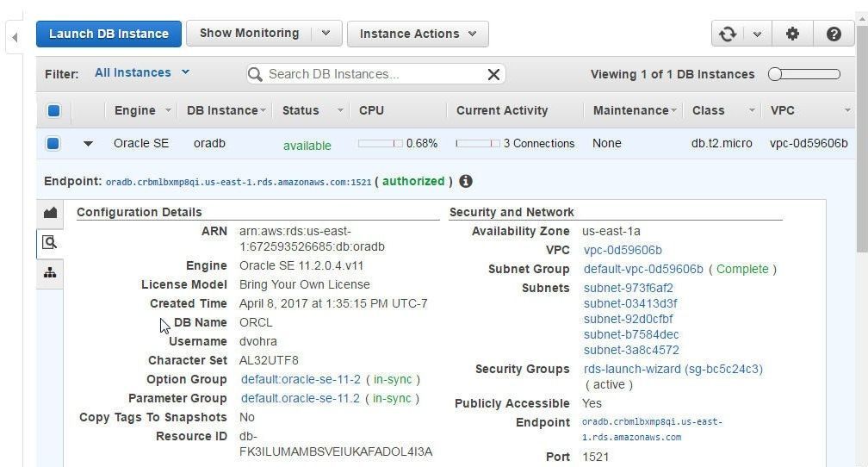The width and height of the screenshot is (868, 467).
Task: Click the Launch DB Instance button
Action: coord(108,34)
